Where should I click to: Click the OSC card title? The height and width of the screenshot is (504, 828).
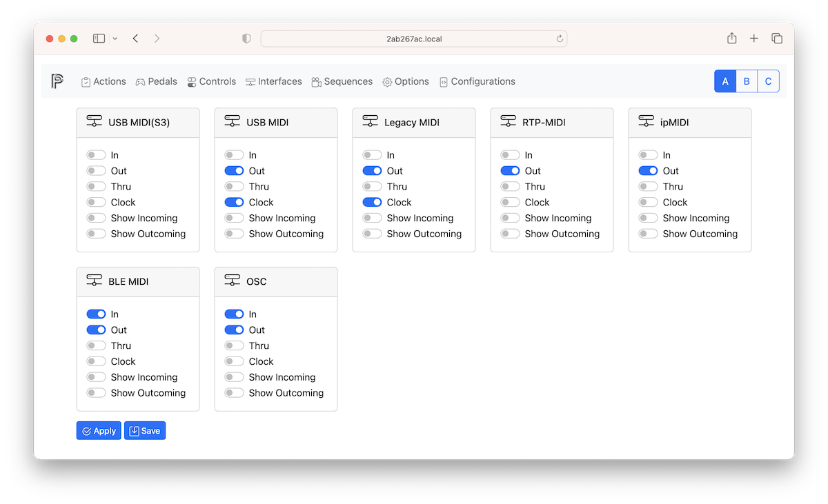pyautogui.click(x=257, y=282)
